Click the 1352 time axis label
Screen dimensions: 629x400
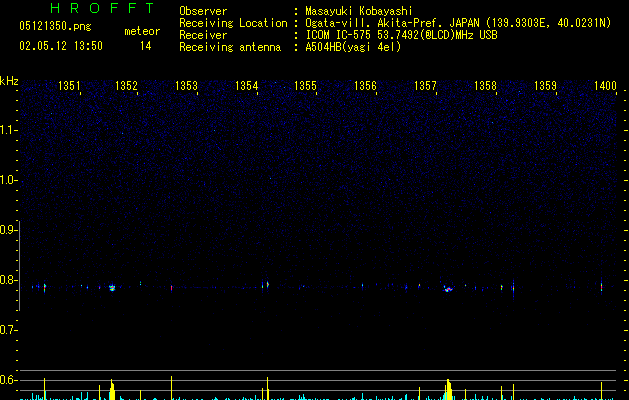pyautogui.click(x=126, y=86)
